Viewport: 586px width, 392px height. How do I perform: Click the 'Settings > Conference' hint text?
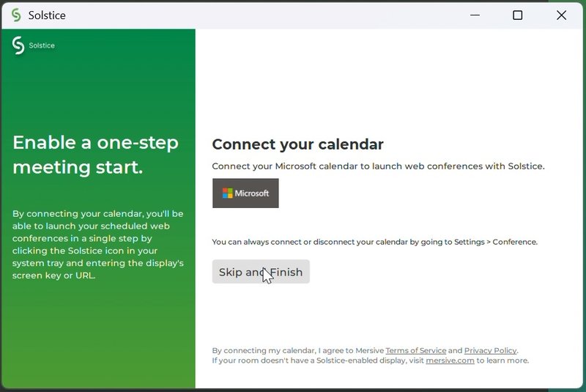coord(495,242)
